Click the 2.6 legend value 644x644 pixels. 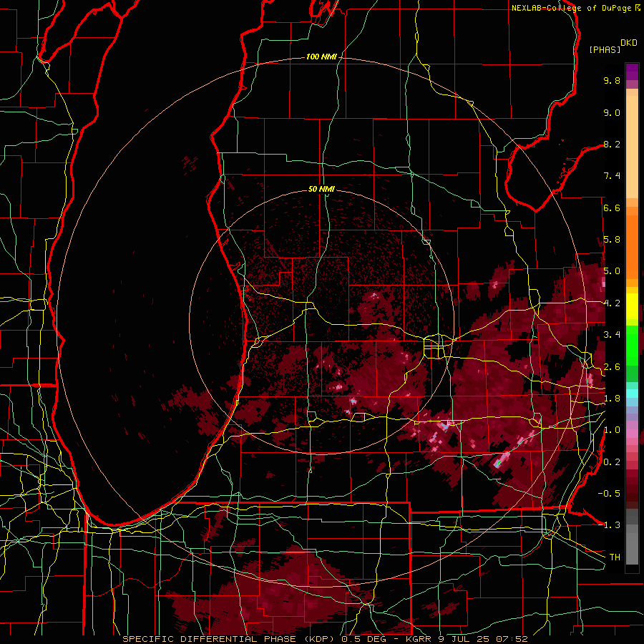(x=612, y=367)
